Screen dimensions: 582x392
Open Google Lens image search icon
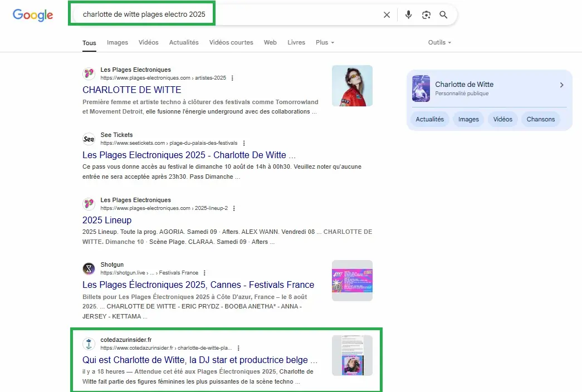(x=426, y=15)
